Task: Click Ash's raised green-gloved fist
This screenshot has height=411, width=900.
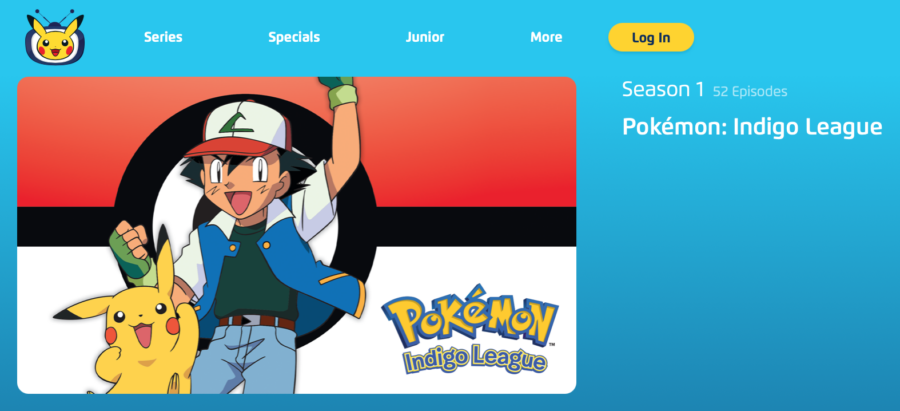Action: [339, 91]
